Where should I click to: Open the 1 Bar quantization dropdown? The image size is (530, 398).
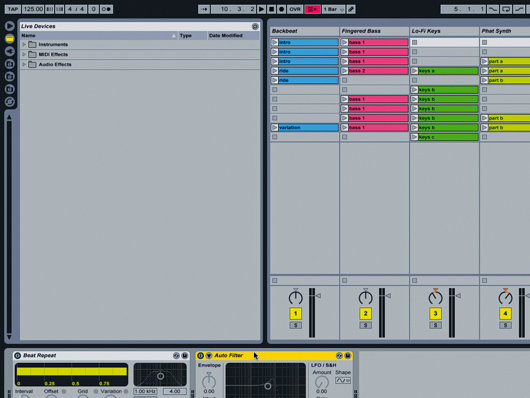(x=333, y=9)
